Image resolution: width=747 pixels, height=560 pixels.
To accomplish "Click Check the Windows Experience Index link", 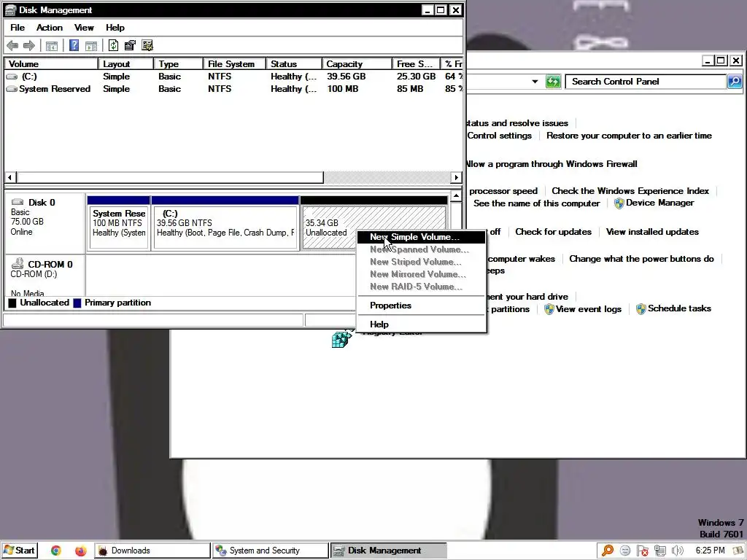I will (630, 191).
